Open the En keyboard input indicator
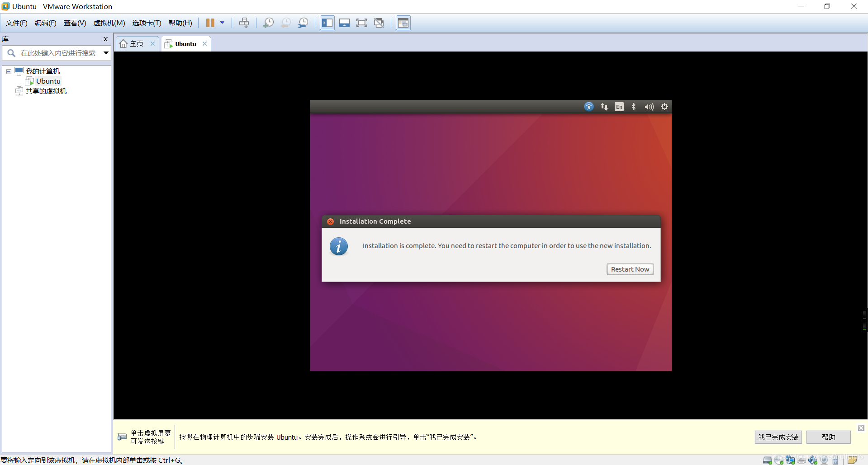 619,107
